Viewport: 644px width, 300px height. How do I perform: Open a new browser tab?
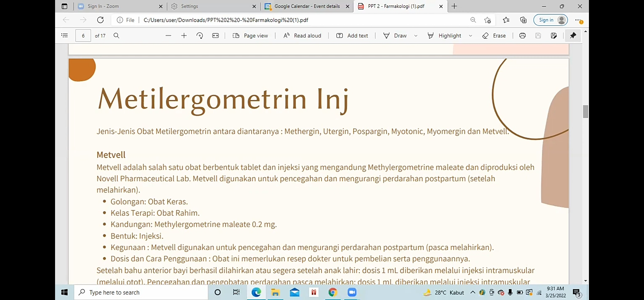pyautogui.click(x=454, y=6)
